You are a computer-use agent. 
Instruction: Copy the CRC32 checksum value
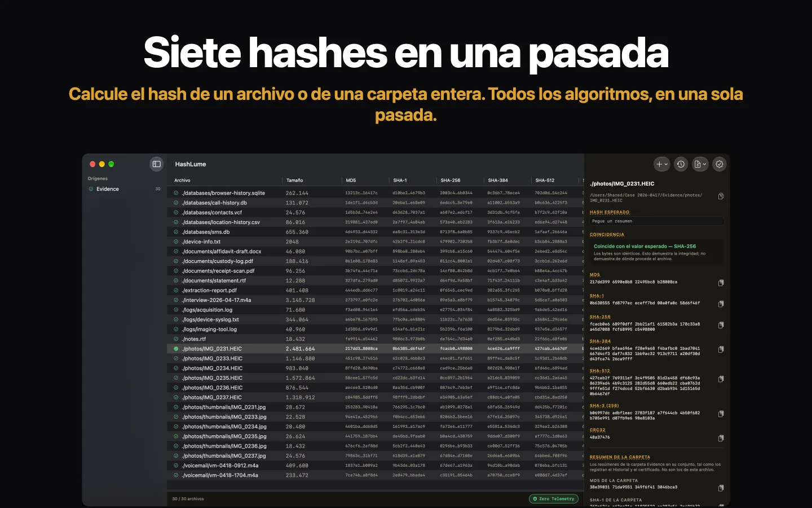click(721, 438)
